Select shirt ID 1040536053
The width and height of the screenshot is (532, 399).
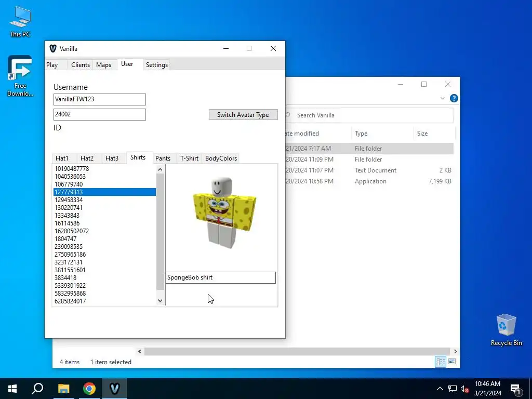click(x=104, y=177)
